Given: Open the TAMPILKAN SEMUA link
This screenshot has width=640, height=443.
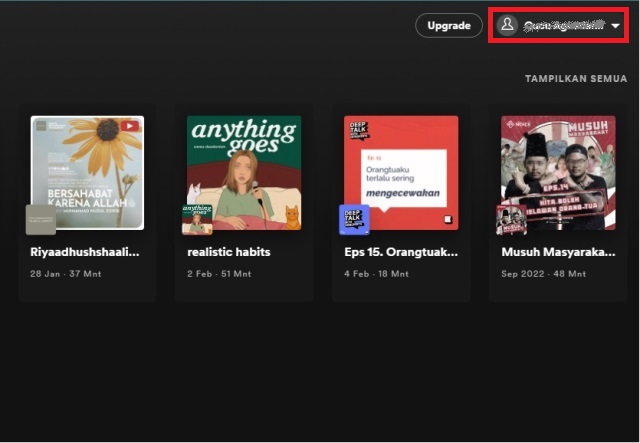Looking at the screenshot, I should coord(576,78).
